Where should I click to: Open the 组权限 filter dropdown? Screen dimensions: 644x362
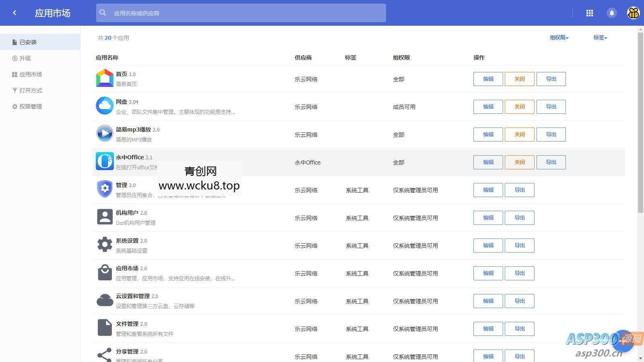coord(559,37)
